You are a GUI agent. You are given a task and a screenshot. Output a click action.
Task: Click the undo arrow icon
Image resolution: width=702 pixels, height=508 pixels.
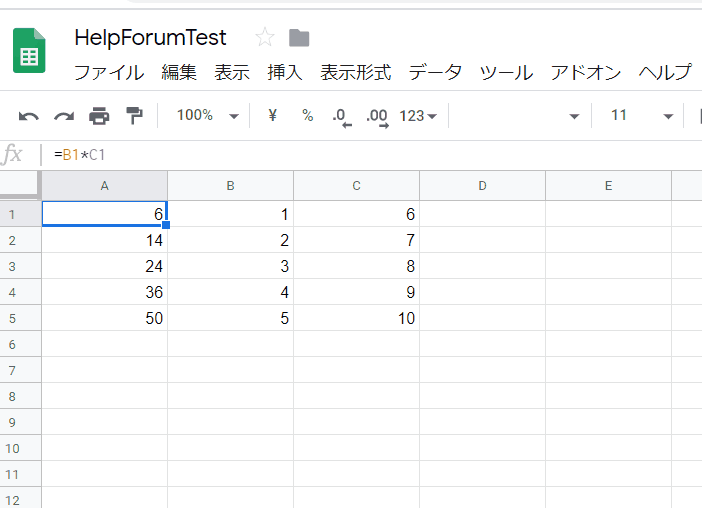pos(29,116)
